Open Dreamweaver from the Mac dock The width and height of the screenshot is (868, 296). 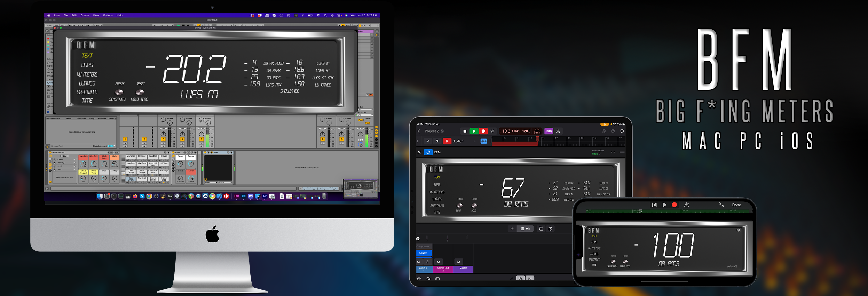click(x=237, y=196)
